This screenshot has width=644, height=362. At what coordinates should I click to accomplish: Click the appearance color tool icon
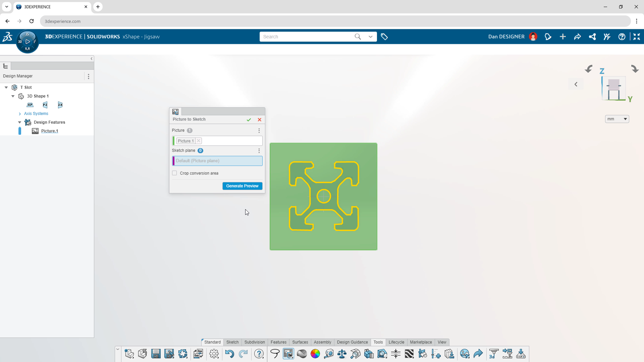(x=315, y=354)
